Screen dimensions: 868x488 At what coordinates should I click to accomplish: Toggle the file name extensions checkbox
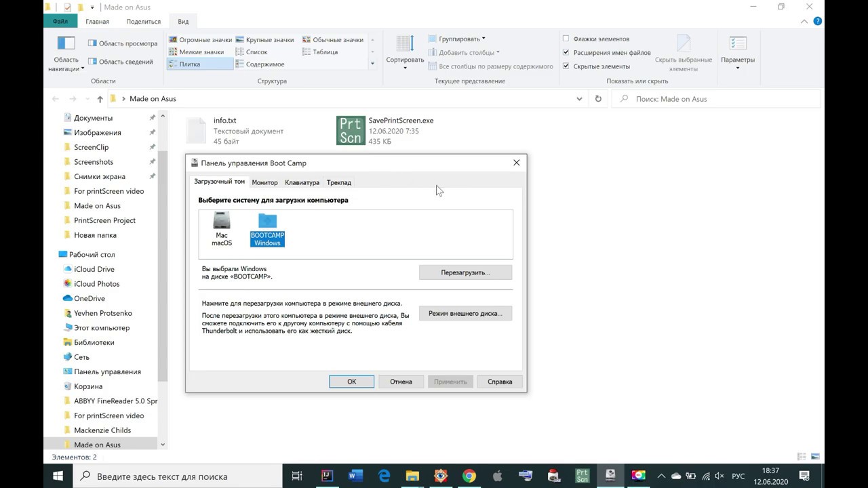coord(566,53)
